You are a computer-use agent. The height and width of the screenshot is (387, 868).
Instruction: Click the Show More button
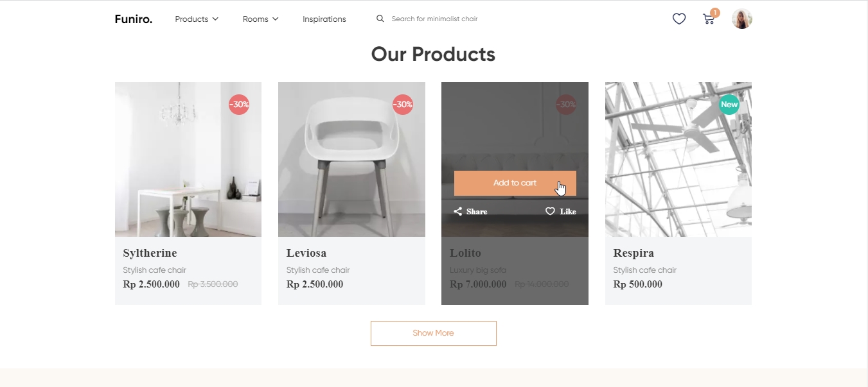(434, 333)
